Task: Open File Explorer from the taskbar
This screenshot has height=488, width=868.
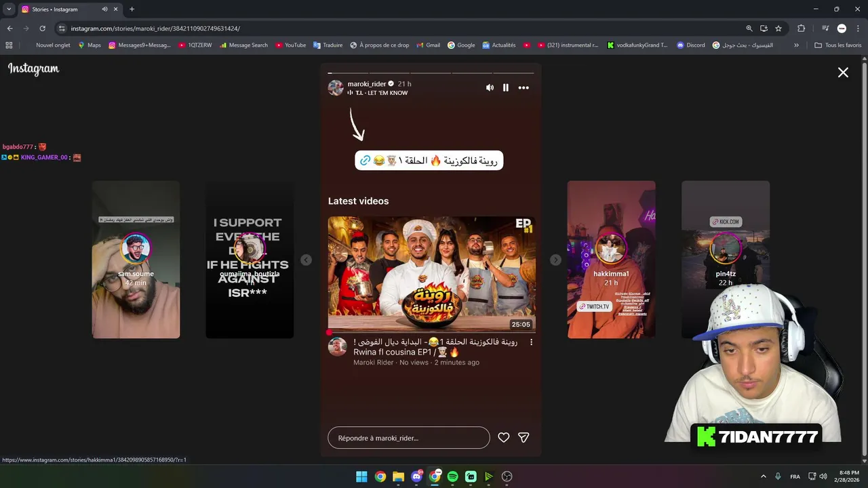Action: [x=398, y=476]
